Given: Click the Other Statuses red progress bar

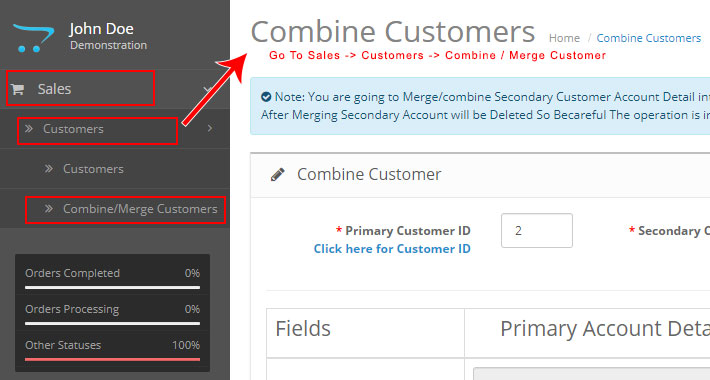Looking at the screenshot, I should [112, 359].
